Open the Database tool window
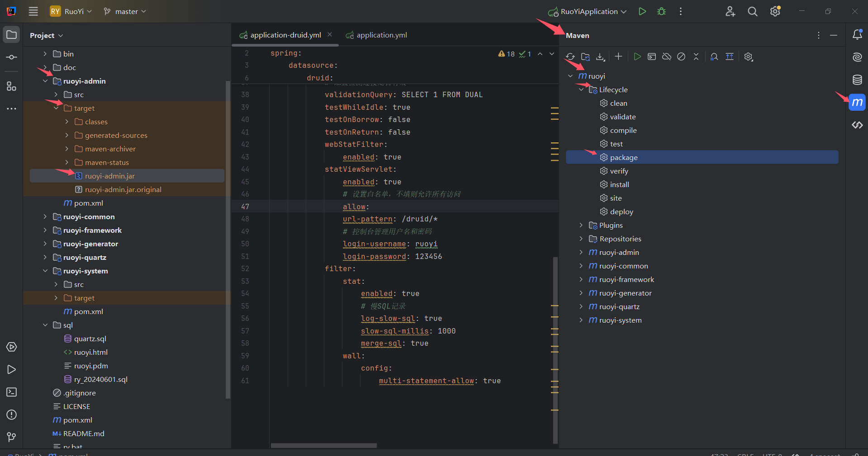 pyautogui.click(x=857, y=80)
